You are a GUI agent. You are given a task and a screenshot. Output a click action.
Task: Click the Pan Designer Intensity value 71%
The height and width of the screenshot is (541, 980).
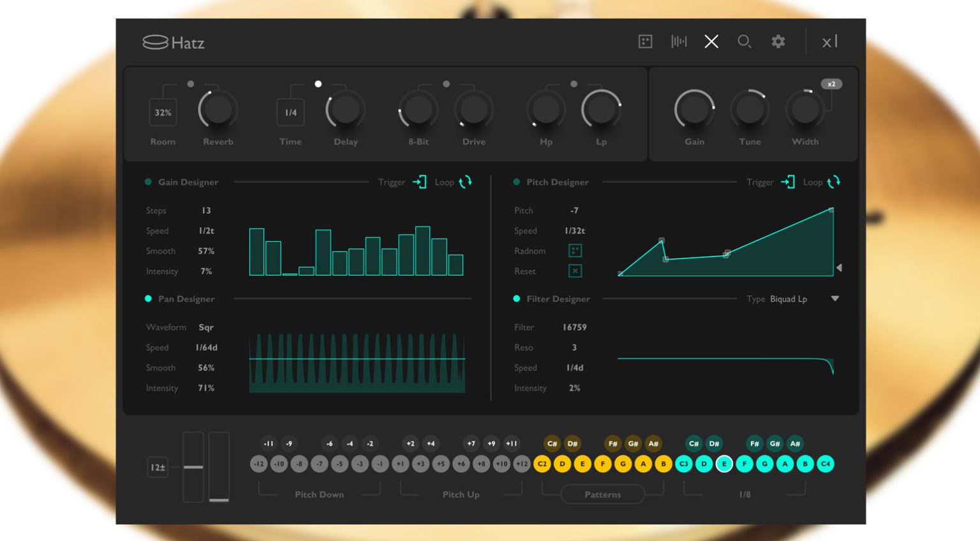[206, 389]
